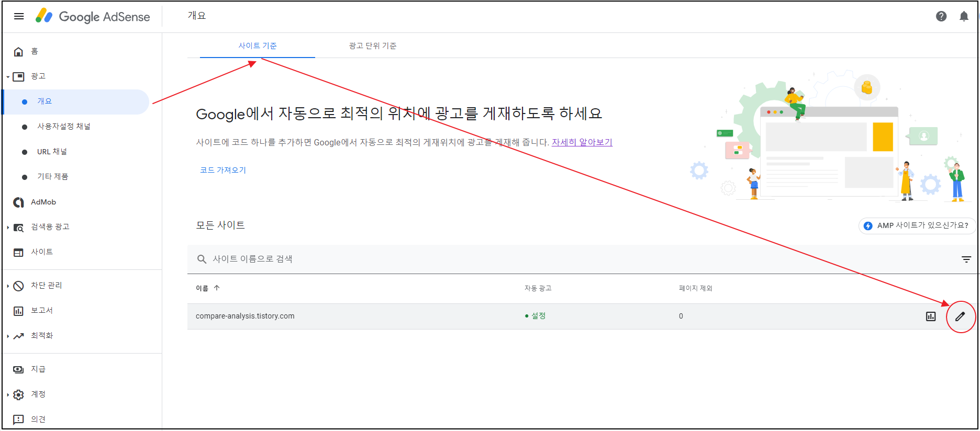Click the sort arrow next to 이름
980x431 pixels.
click(x=217, y=288)
